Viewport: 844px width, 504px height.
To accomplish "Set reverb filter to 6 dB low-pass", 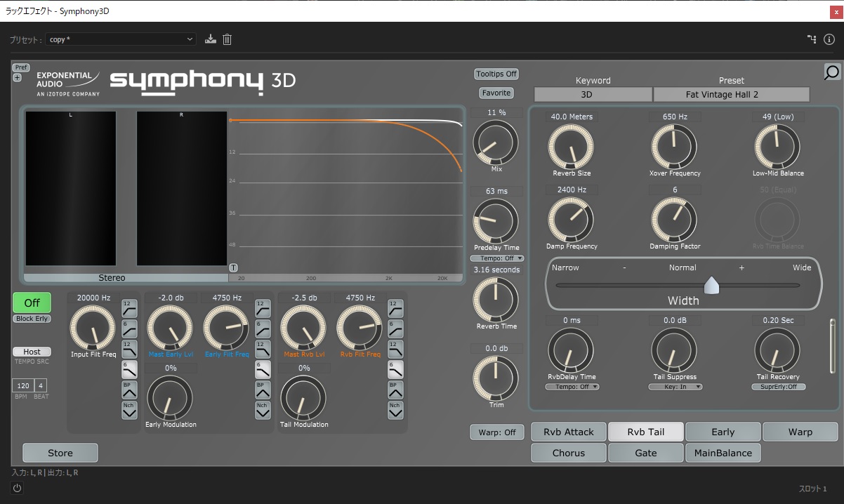I will tap(396, 369).
